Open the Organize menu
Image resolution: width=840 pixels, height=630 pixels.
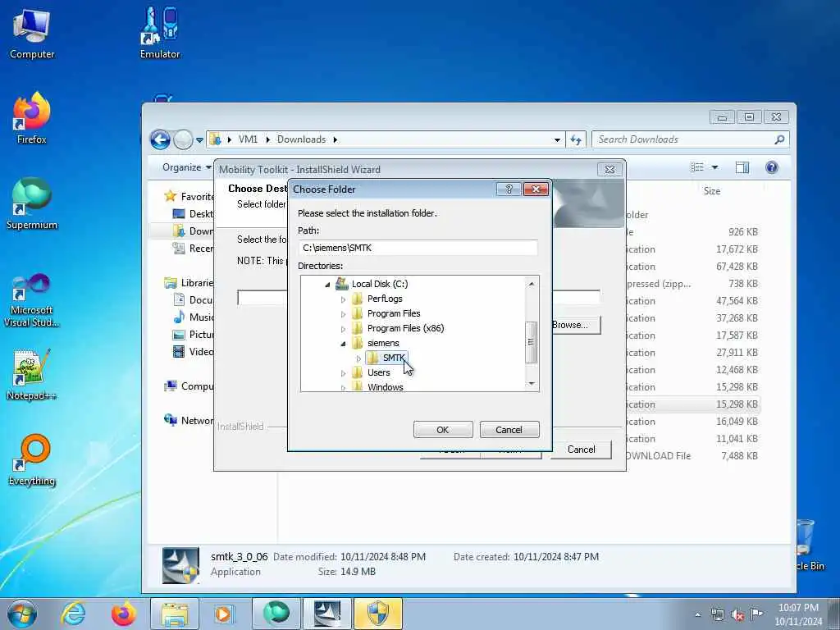coord(186,167)
